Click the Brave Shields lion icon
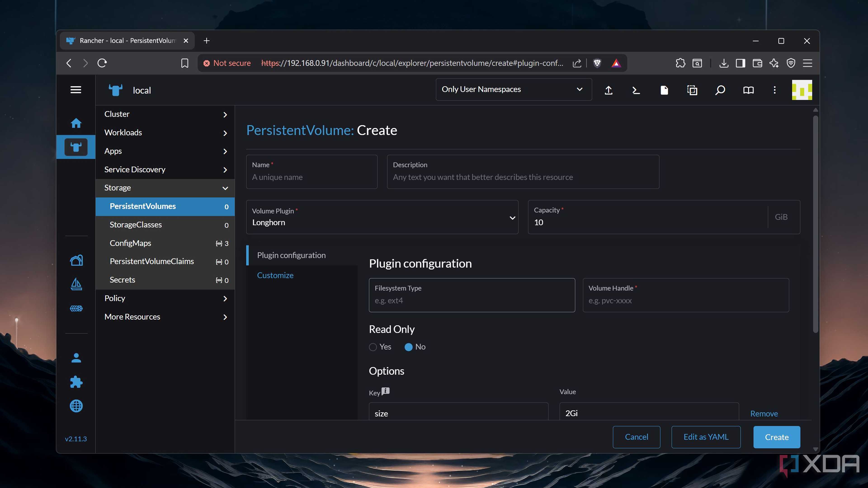 pyautogui.click(x=597, y=63)
